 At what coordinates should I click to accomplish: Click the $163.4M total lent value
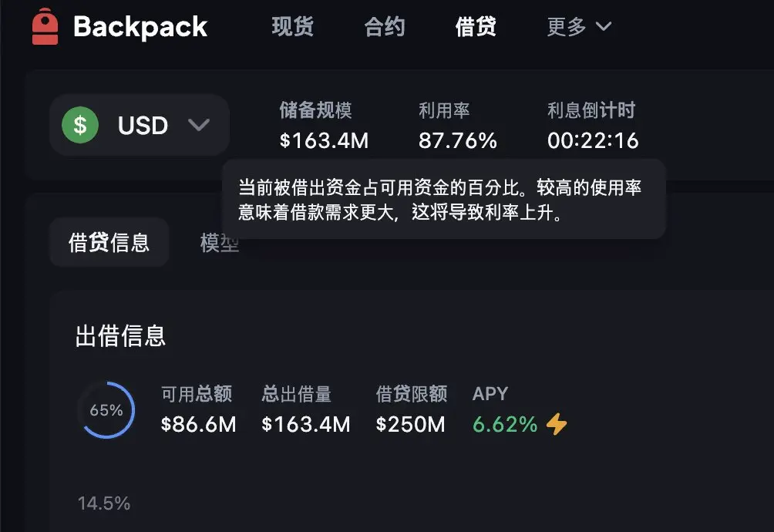click(305, 424)
